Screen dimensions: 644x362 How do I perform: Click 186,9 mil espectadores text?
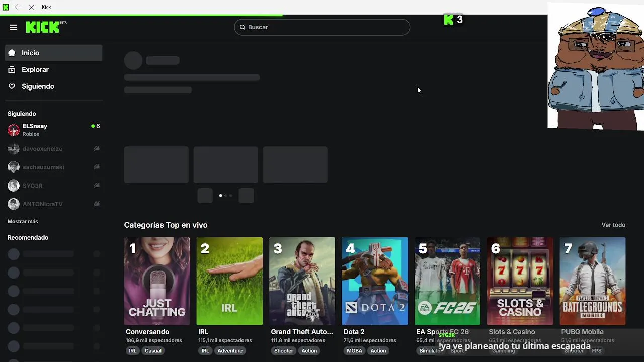coord(154,340)
